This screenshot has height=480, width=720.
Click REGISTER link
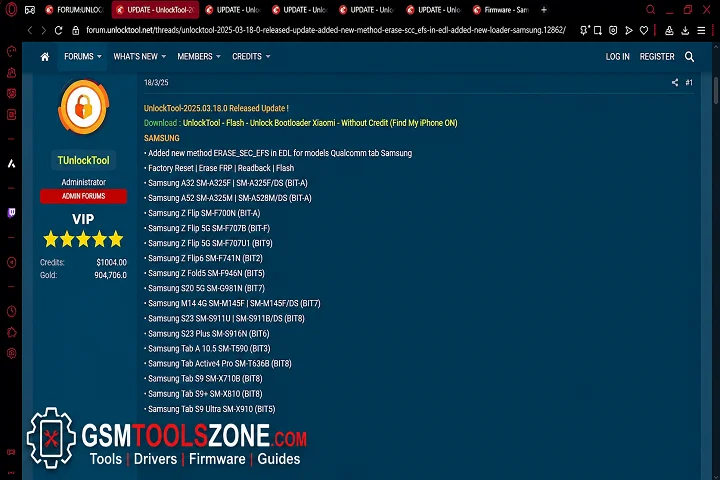tap(657, 56)
